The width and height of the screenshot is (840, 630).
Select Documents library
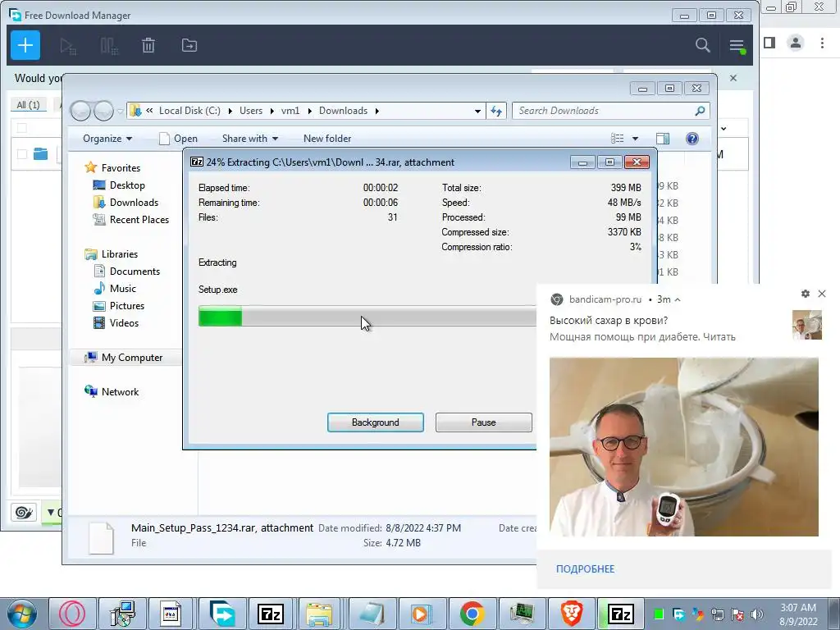click(x=126, y=271)
